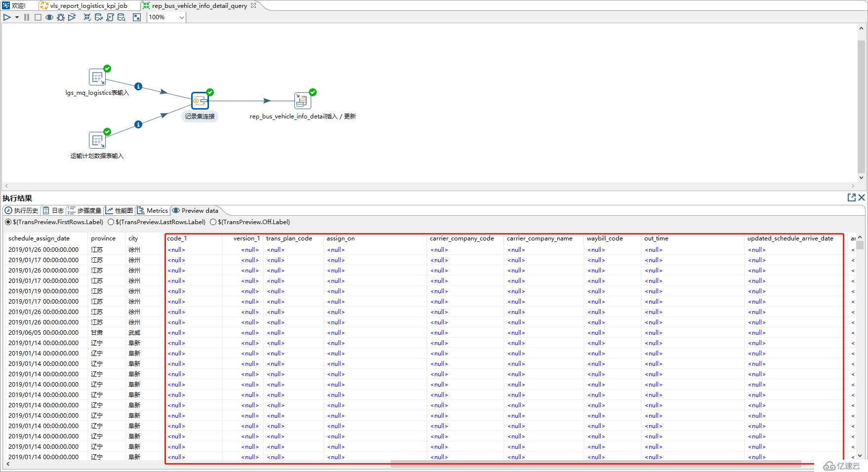Pop out the execution results panel
This screenshot has width=868, height=472.
pos(852,197)
